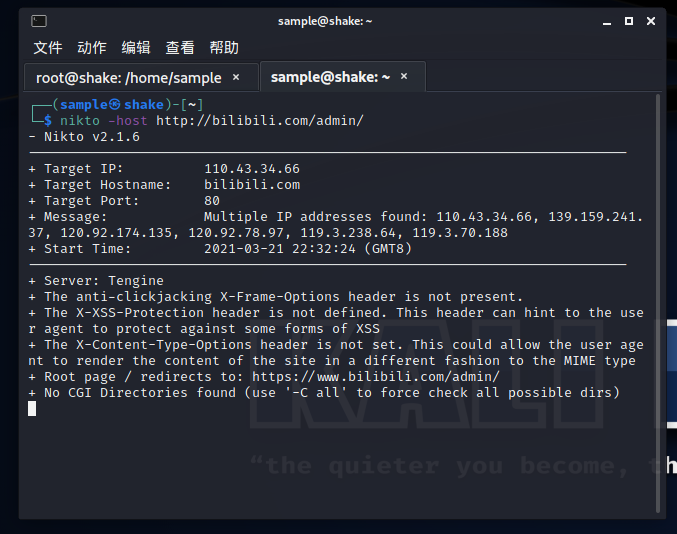
Task: Close the sample@shake: ~ tab
Action: pos(404,76)
